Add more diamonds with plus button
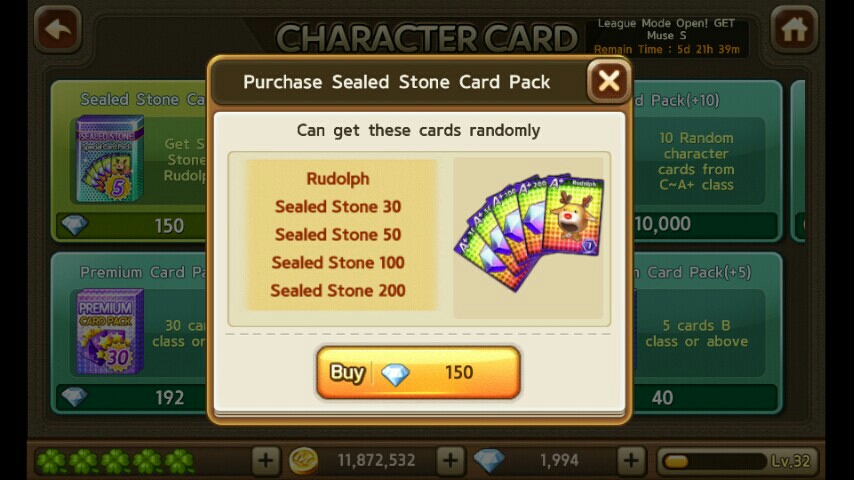This screenshot has width=854, height=480. (631, 461)
